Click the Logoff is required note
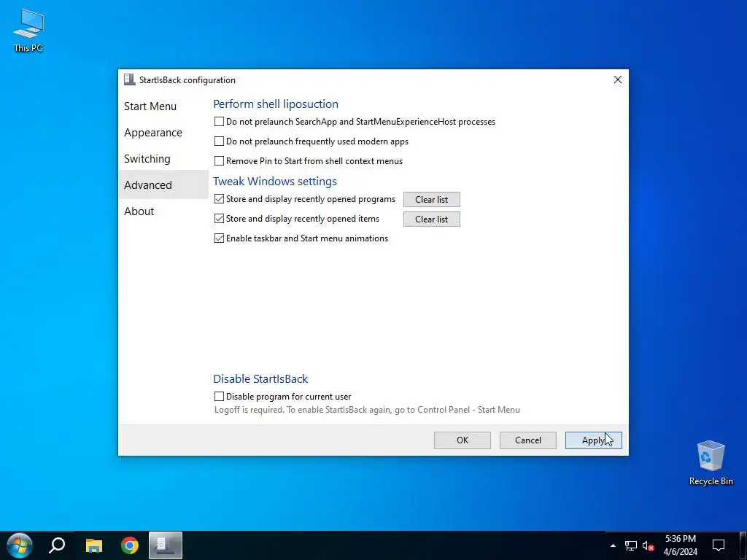747x560 pixels. coord(367,410)
